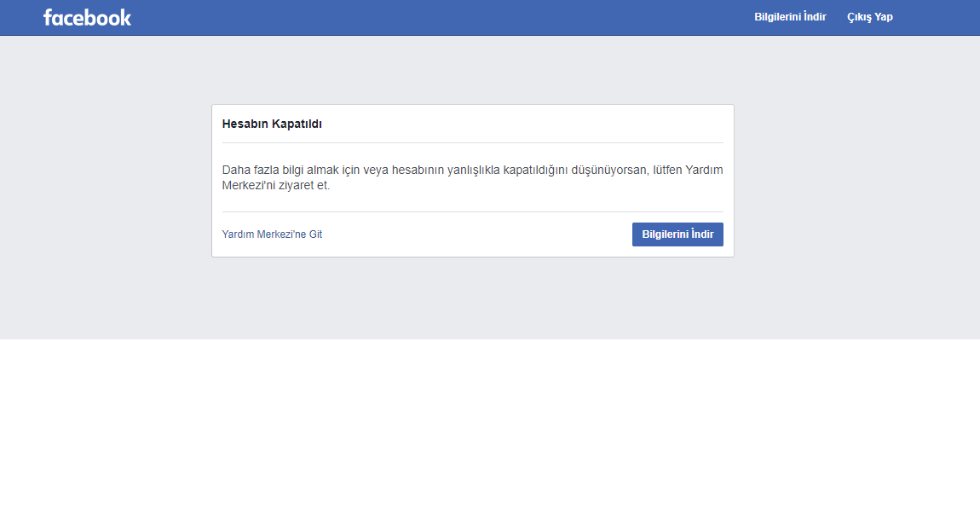Click 'Çıkış Yap' to log out
Viewport: 980px width, 515px height.
pos(869,17)
